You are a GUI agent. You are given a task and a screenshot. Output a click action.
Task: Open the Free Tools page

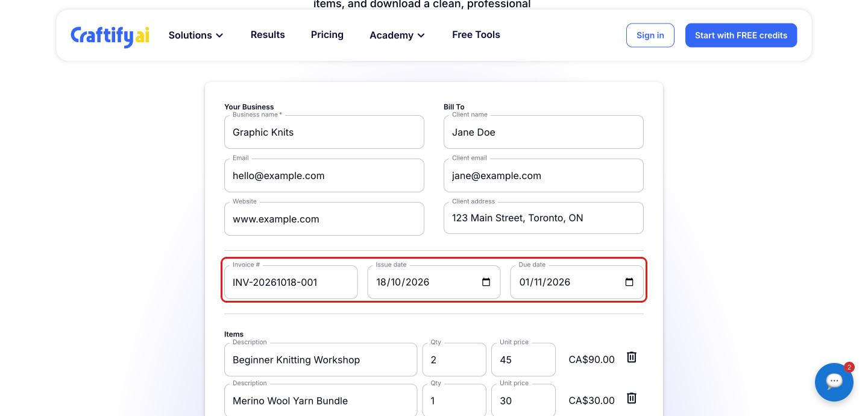pos(476,34)
